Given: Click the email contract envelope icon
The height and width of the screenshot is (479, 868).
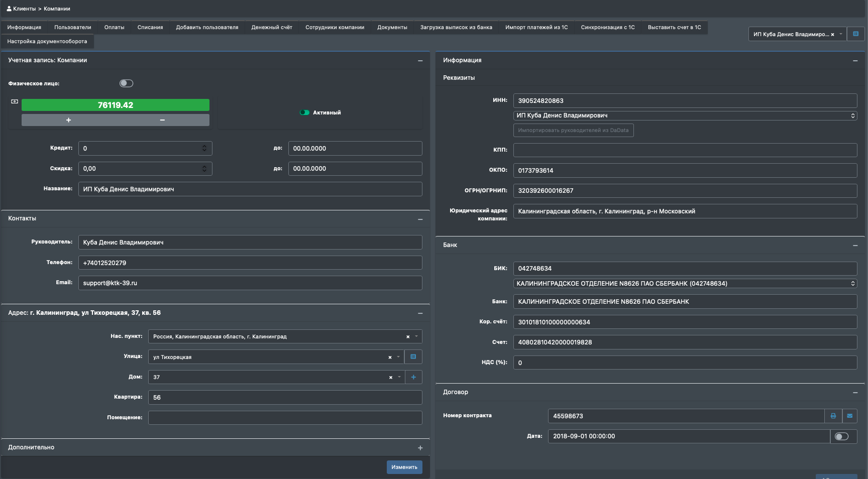Looking at the screenshot, I should coord(849,416).
